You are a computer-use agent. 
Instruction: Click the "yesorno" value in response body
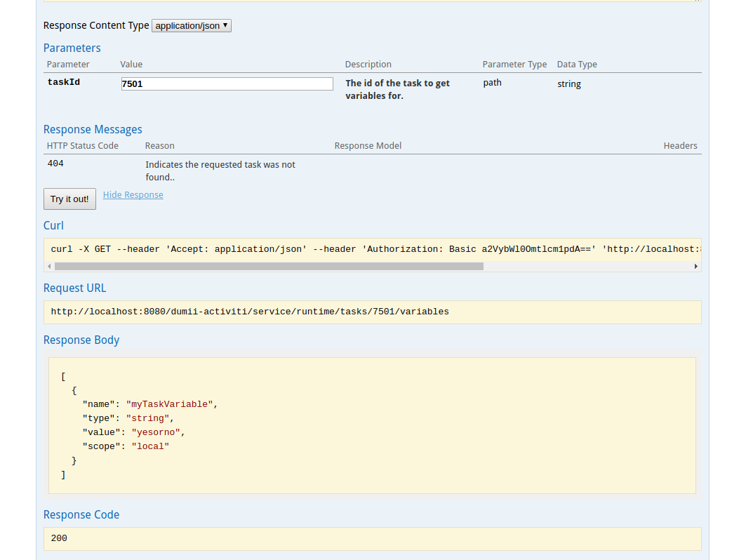tap(156, 432)
